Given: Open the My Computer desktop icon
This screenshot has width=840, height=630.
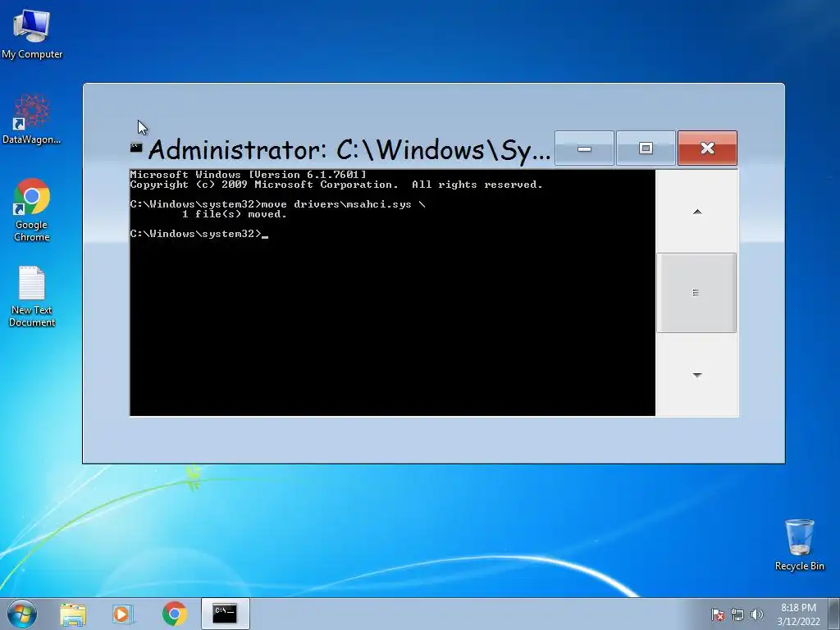Looking at the screenshot, I should [x=32, y=34].
